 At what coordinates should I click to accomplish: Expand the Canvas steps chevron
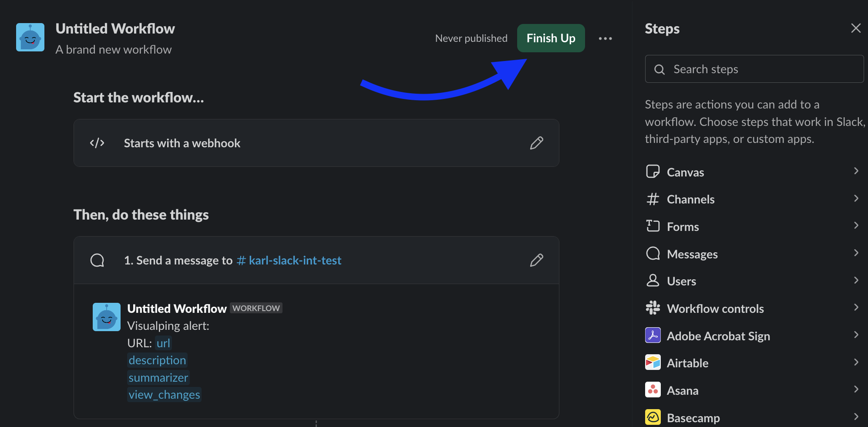[856, 171]
